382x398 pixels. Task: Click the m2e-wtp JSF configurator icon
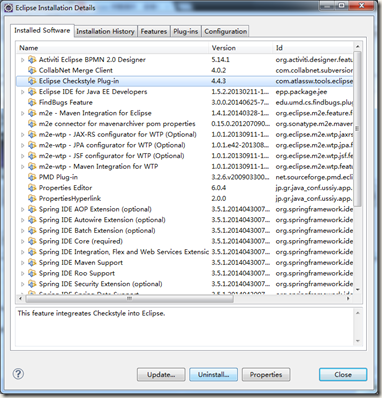click(32, 156)
